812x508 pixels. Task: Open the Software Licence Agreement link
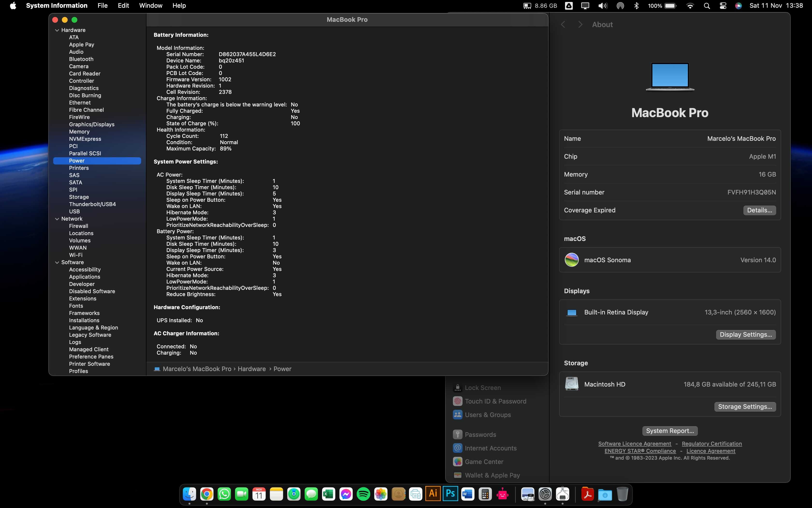point(635,443)
